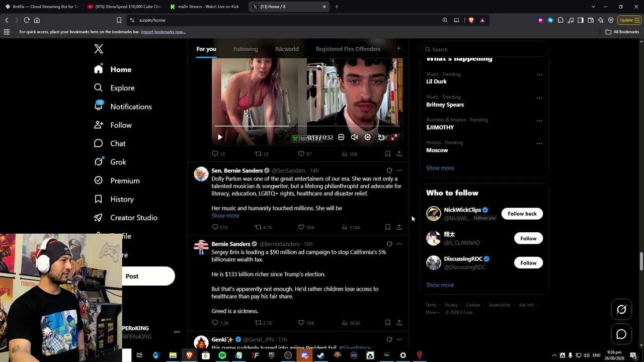
Task: Expand Show more on the Dolly Parton post
Action: pyautogui.click(x=225, y=216)
